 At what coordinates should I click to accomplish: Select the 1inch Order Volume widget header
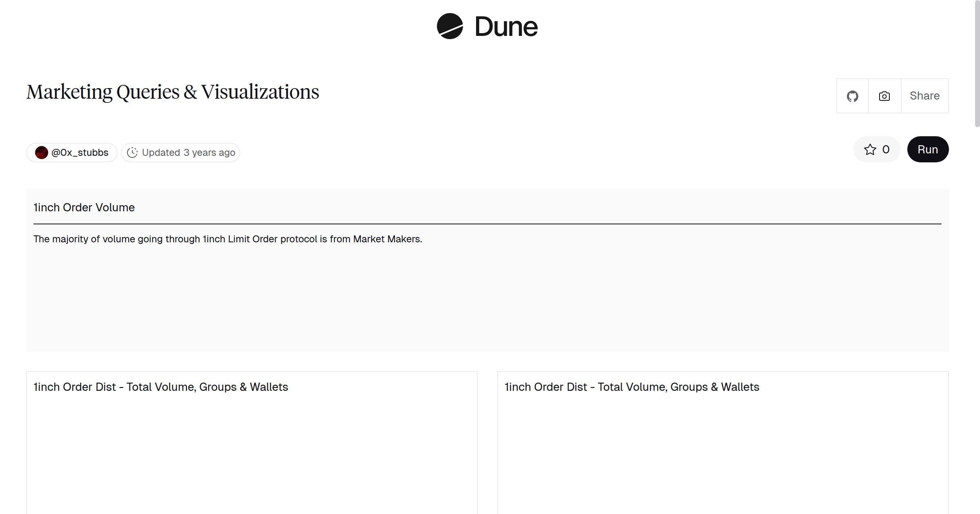[84, 207]
